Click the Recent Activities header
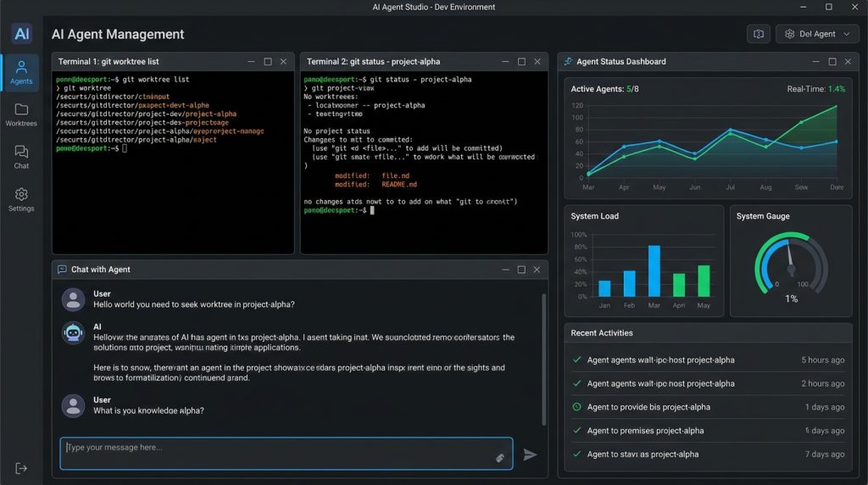 [x=602, y=332]
